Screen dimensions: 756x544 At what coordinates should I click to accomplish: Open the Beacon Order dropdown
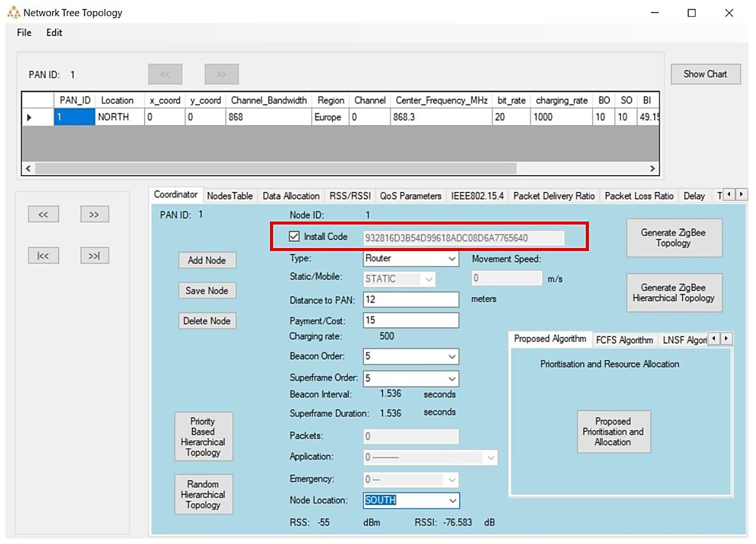[451, 357]
